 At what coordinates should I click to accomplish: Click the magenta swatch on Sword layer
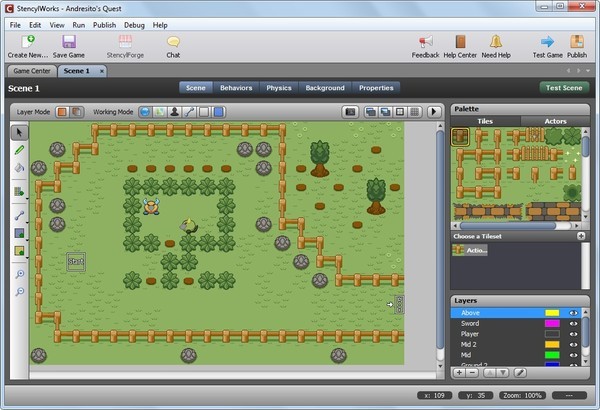click(x=552, y=323)
